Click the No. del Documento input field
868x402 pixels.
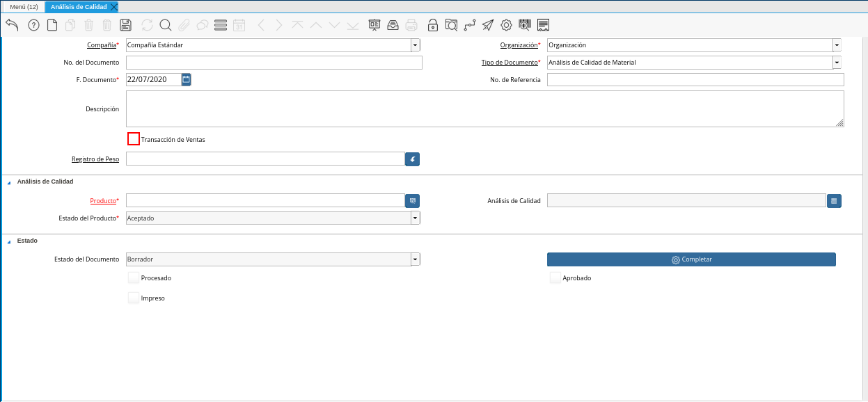point(274,63)
